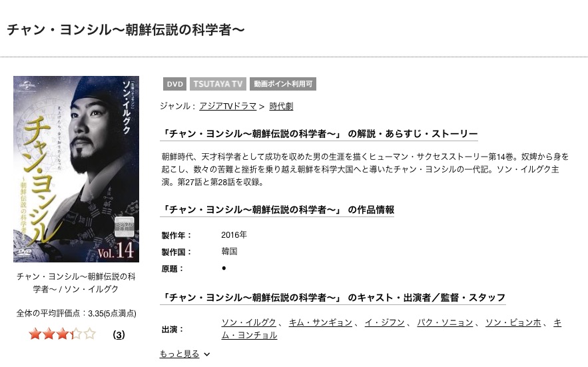Open the (3) review count link
588x367 pixels.
coord(119,335)
